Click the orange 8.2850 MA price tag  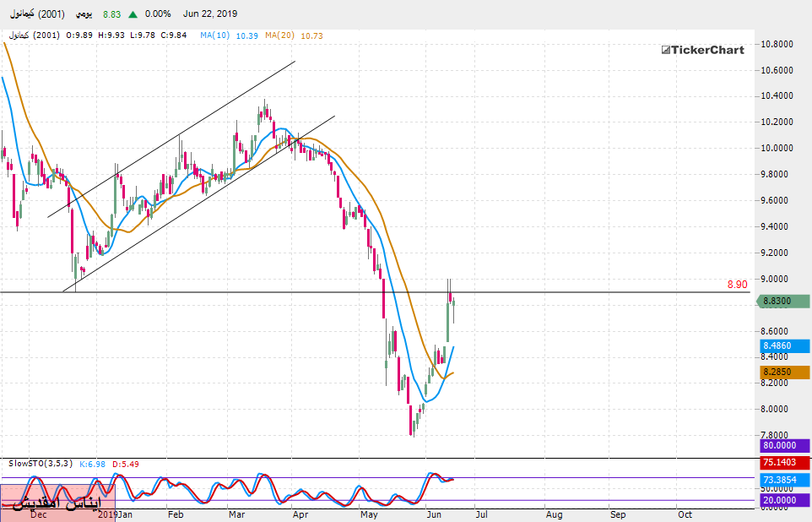tap(784, 372)
